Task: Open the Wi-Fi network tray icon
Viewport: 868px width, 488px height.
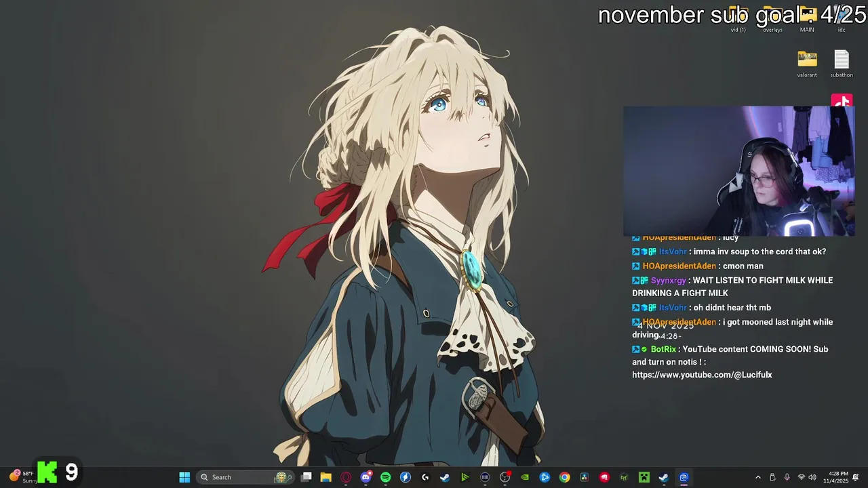Action: click(802, 477)
